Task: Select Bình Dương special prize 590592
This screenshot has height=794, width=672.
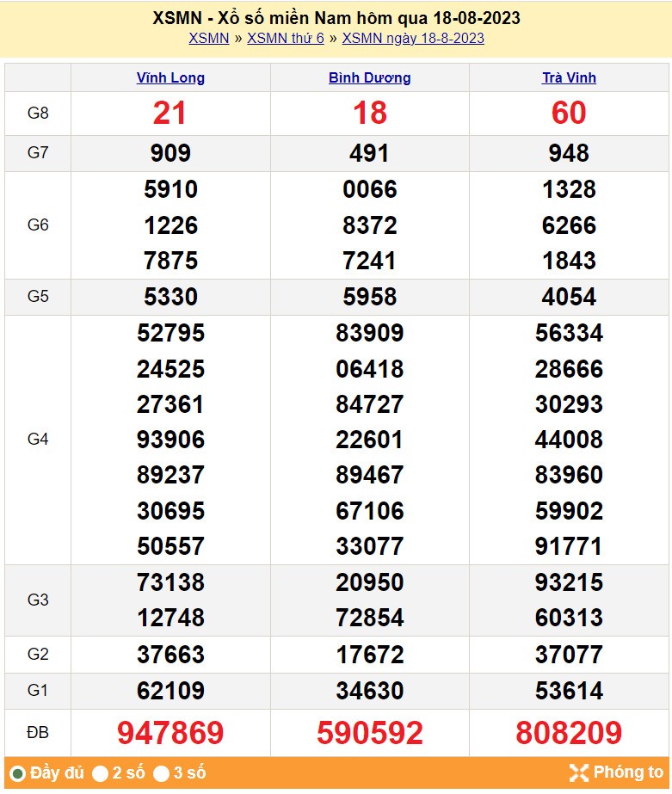Action: pos(370,733)
